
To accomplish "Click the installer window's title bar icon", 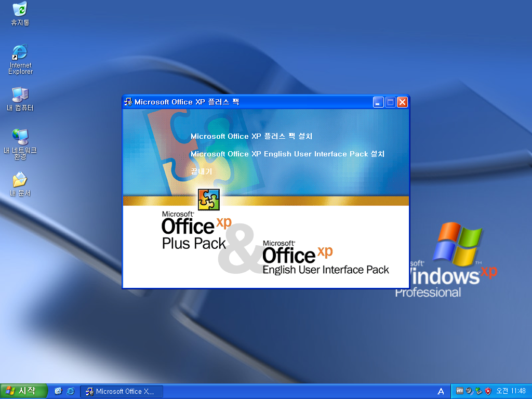I will 127,102.
